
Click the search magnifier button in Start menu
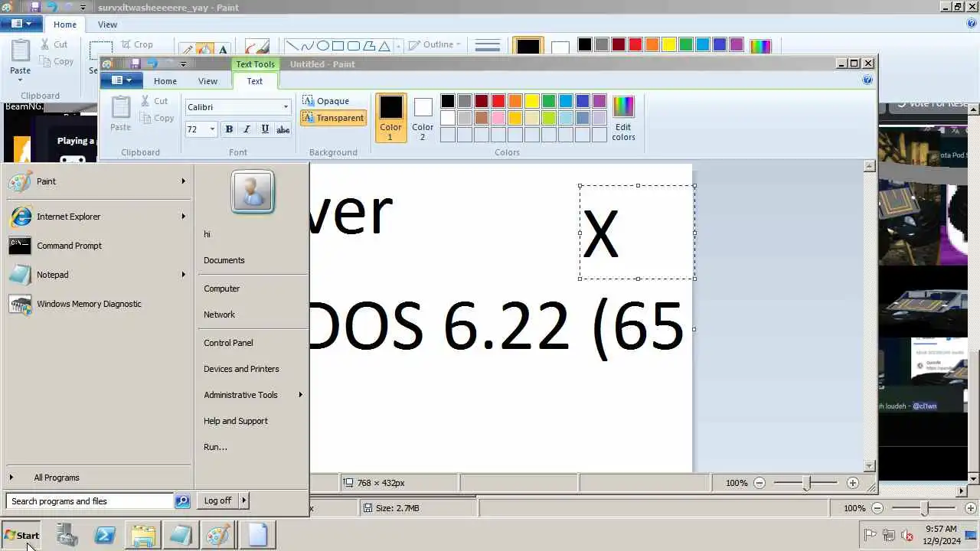[x=182, y=501]
